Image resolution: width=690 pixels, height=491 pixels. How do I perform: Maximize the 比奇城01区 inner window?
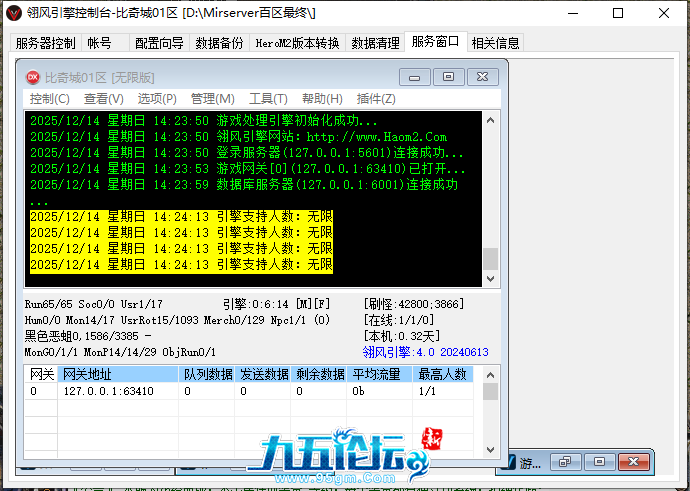coord(449,77)
